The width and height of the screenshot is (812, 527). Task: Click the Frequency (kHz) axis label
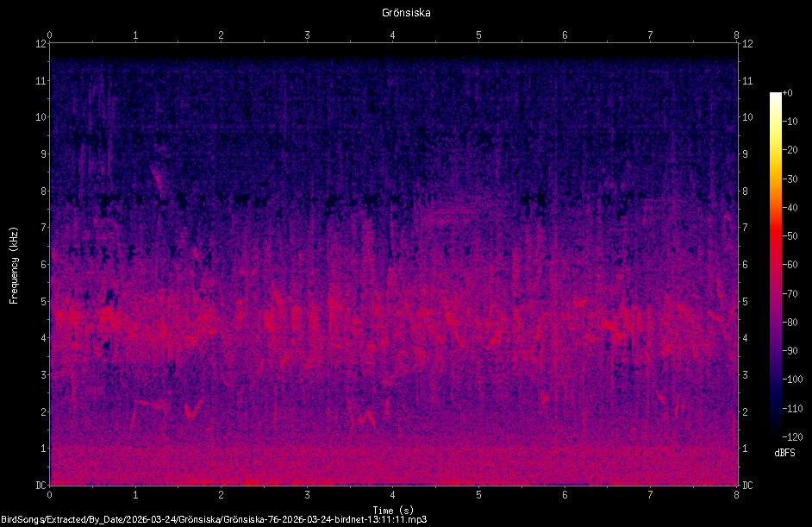tap(14, 266)
